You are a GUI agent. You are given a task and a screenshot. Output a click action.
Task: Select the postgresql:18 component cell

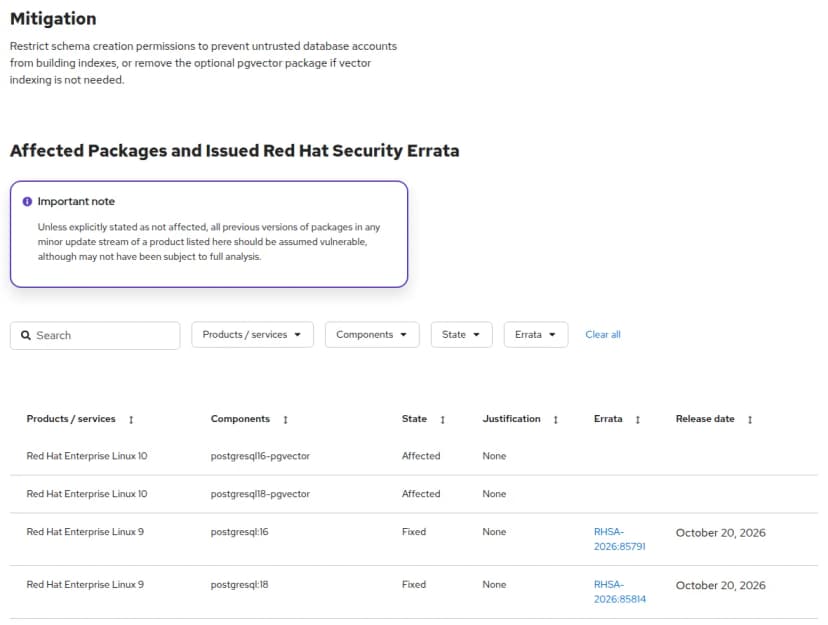(x=239, y=585)
